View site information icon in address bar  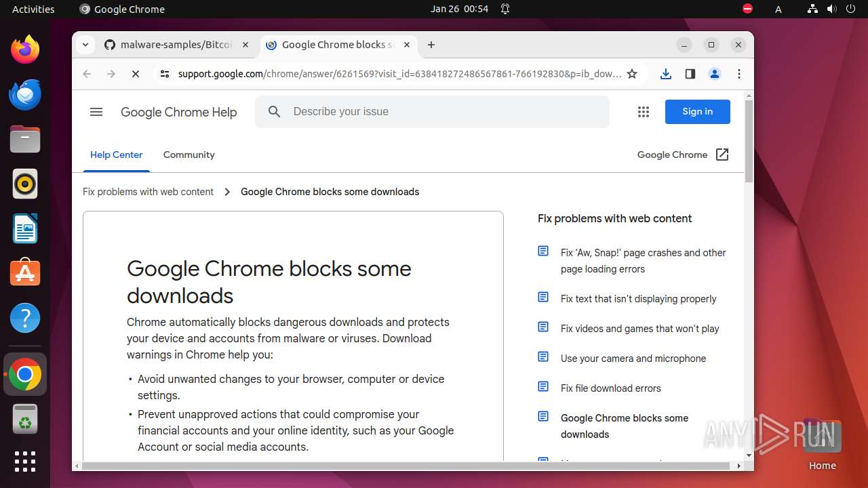164,74
